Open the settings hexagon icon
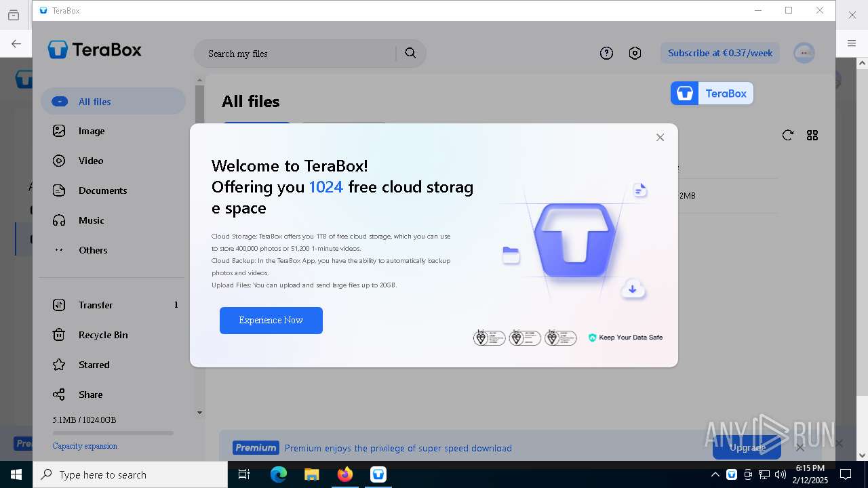The image size is (868, 488). (635, 54)
